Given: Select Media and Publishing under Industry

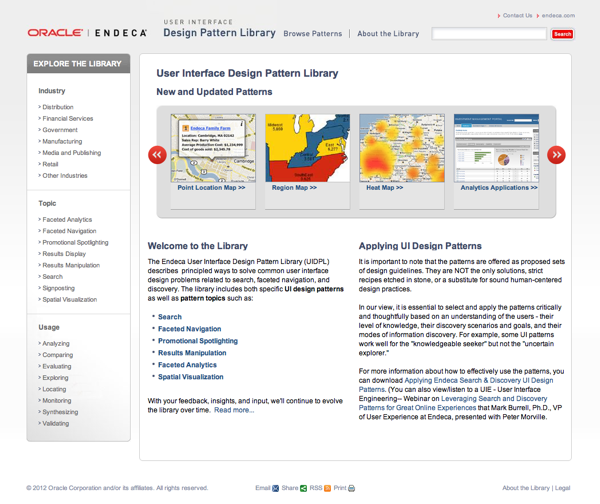Looking at the screenshot, I should tap(72, 153).
